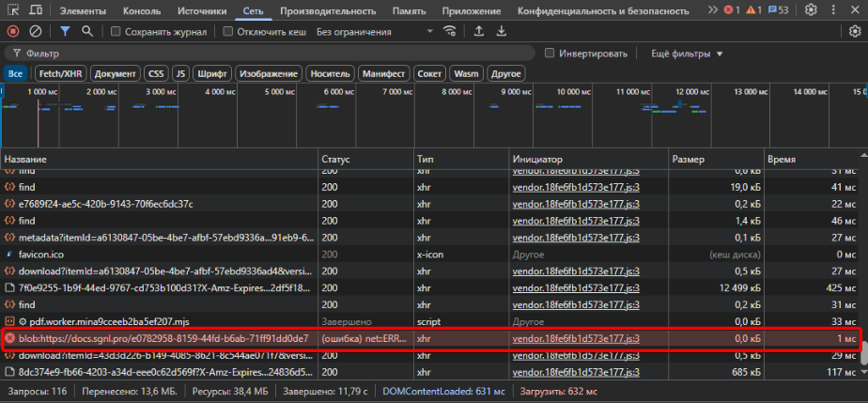Click the inspect element picker icon
868x403 pixels.
12,10
